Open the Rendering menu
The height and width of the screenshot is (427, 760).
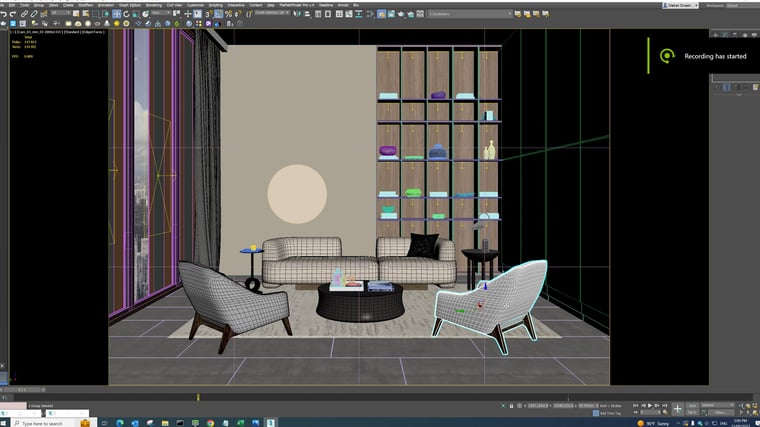(x=154, y=5)
